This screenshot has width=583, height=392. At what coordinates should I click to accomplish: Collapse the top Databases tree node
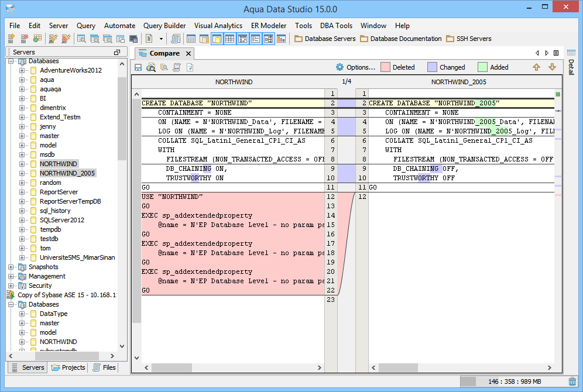(x=11, y=61)
